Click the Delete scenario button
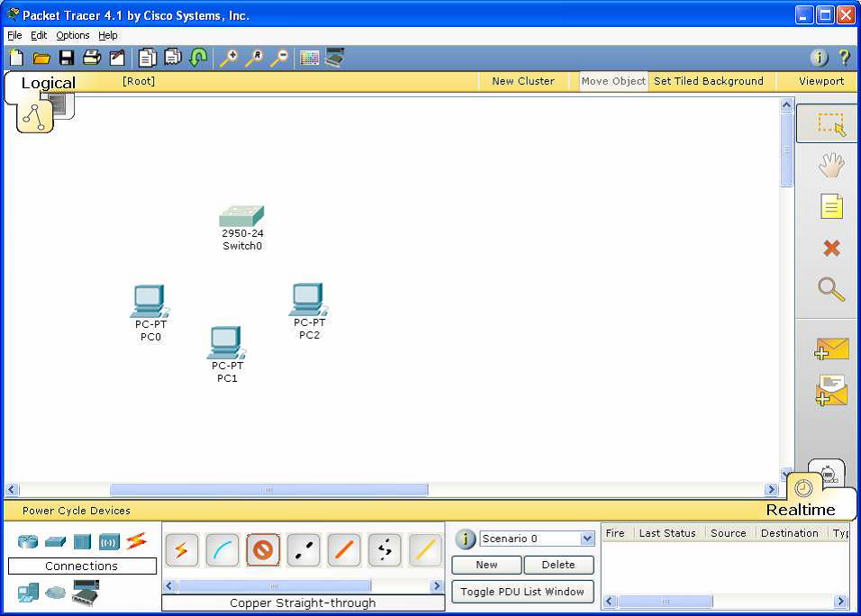861x616 pixels. coord(558,565)
